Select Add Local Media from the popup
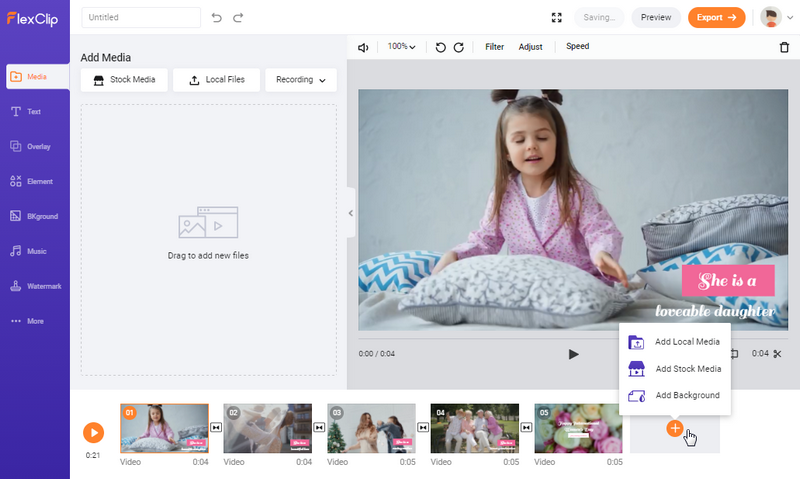This screenshot has width=800, height=479. pos(674,342)
